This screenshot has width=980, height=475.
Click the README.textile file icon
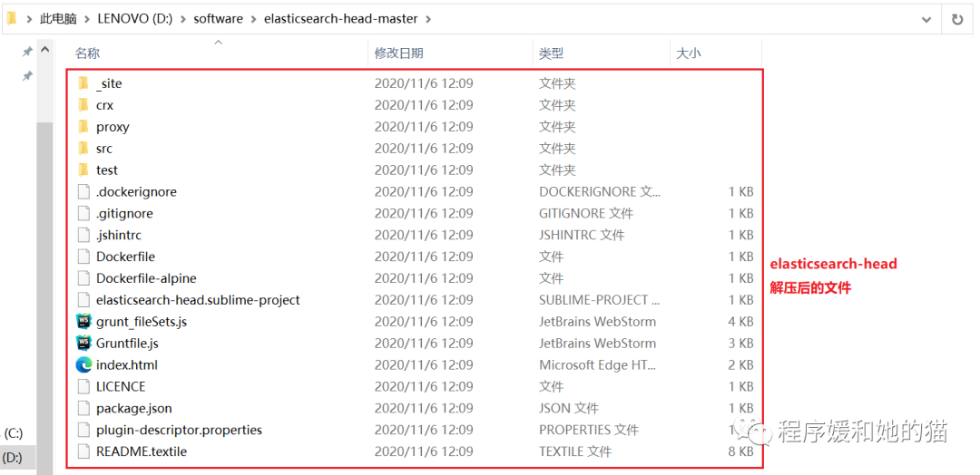click(x=83, y=451)
